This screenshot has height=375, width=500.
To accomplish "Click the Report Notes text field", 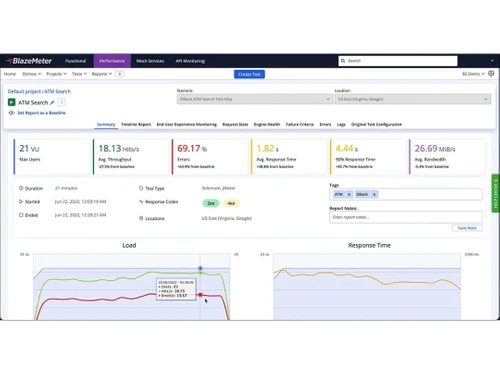I will pyautogui.click(x=406, y=217).
